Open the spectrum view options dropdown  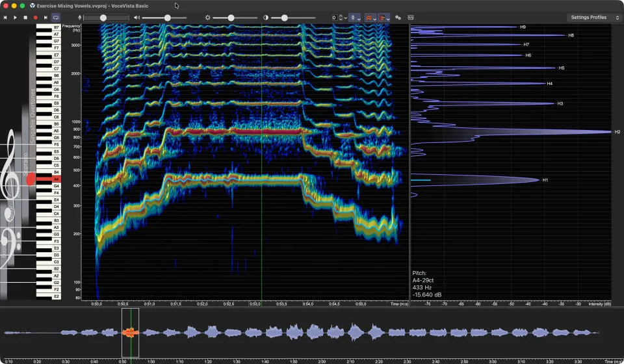pos(388,18)
